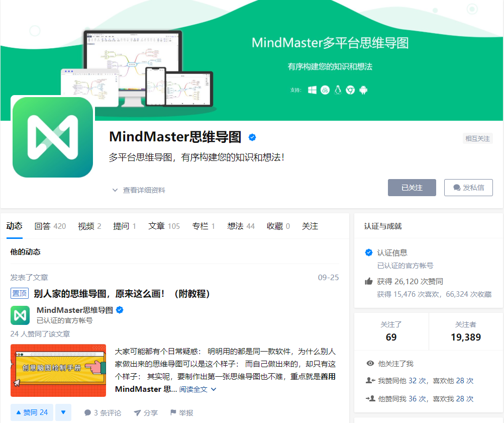Click the MindMaster profile avatar logo
This screenshot has height=423, width=504.
point(53,137)
